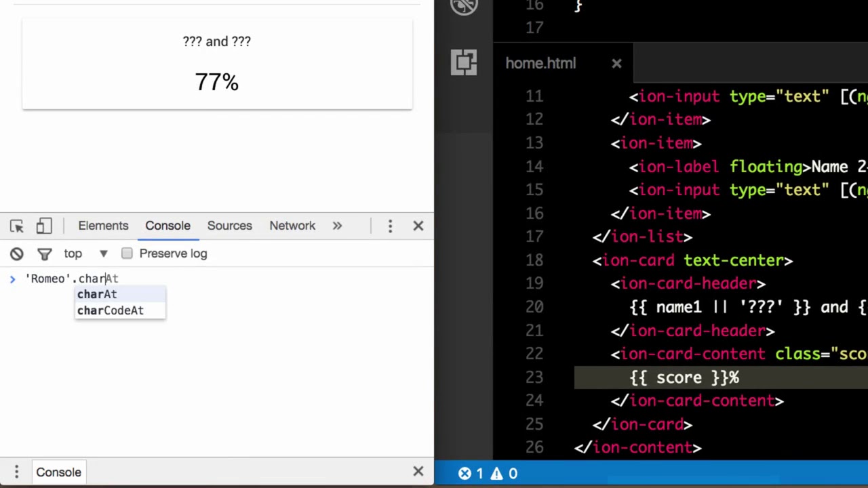Image resolution: width=868 pixels, height=488 pixels.
Task: Click the </ion-list> code line
Action: (x=642, y=237)
